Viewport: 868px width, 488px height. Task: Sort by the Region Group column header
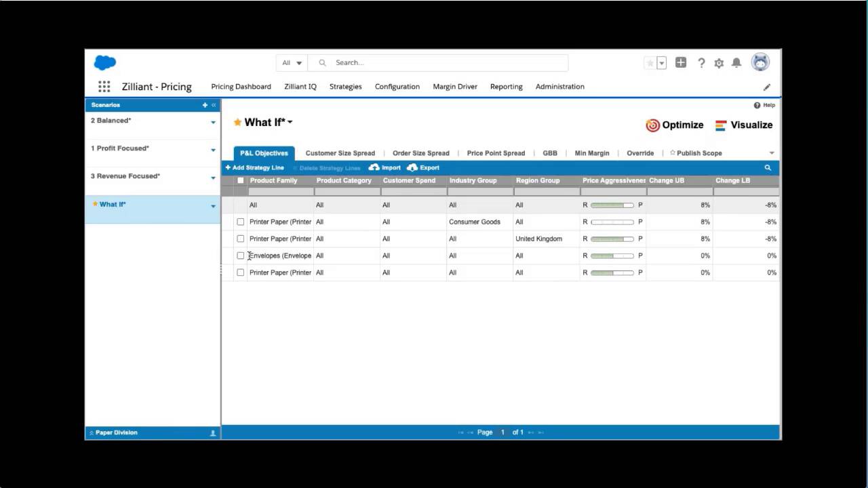pyautogui.click(x=538, y=180)
